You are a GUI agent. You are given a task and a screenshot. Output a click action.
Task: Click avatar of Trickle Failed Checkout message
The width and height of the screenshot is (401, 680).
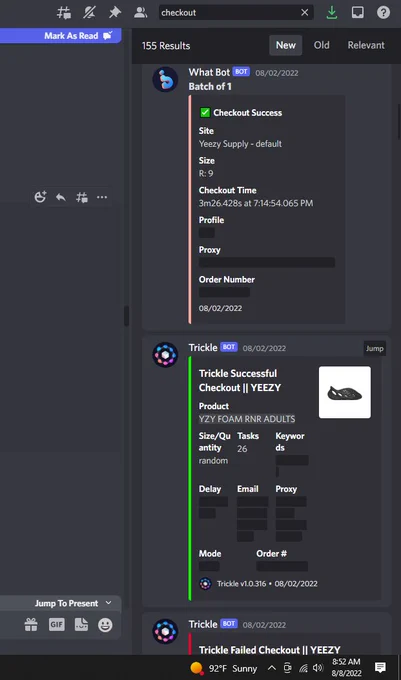tap(165, 631)
